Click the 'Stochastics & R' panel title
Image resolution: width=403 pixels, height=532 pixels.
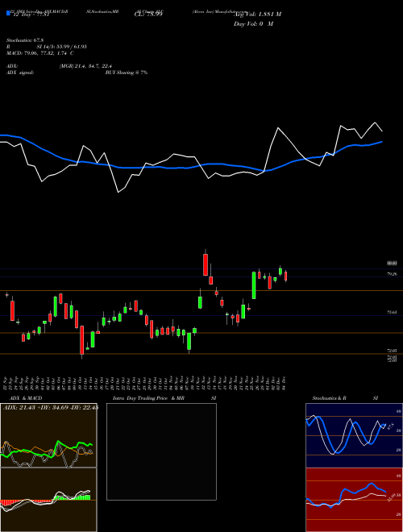click(x=330, y=398)
